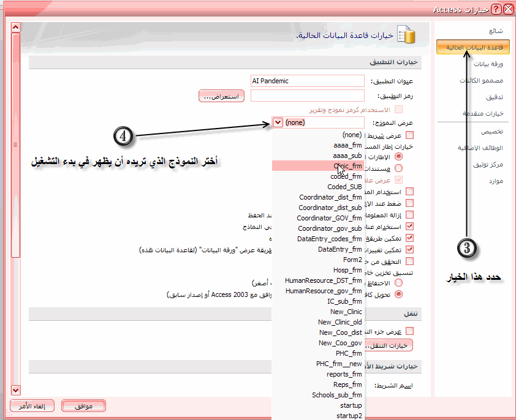516x420 pixels.
Task: Open the Trust Center category (مركز توثيق)
Action: pos(488,165)
